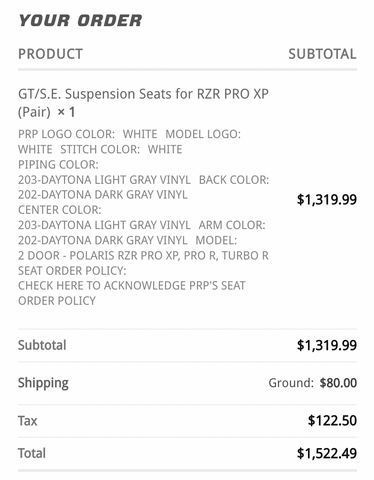Click the STITCH COLOR: WHITE option text
The height and width of the screenshot is (480, 374).
click(x=121, y=149)
